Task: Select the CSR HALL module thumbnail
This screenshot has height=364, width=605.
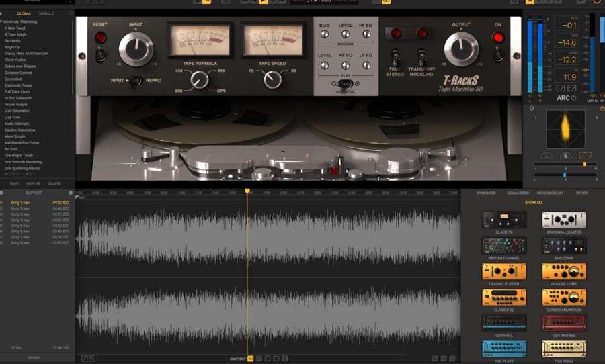Action: click(504, 323)
